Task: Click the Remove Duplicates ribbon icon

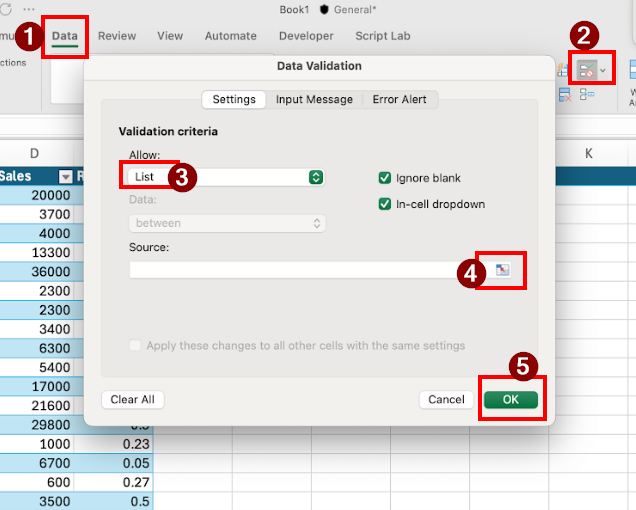Action: (x=565, y=95)
